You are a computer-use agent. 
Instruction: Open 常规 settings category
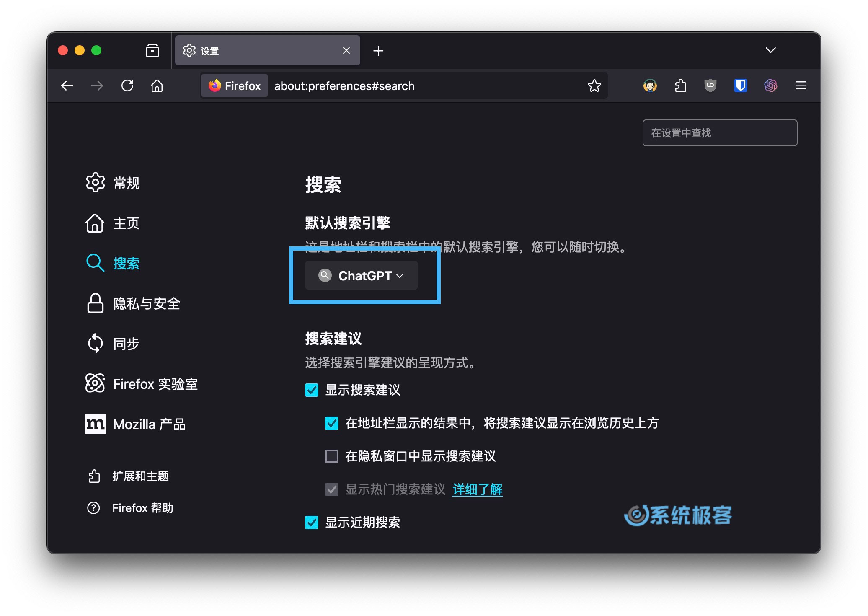click(113, 183)
